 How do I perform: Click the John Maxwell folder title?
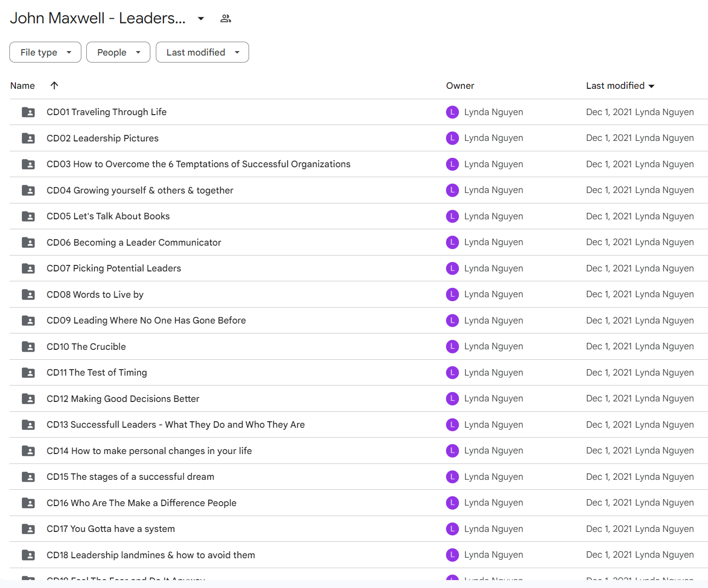[x=98, y=18]
